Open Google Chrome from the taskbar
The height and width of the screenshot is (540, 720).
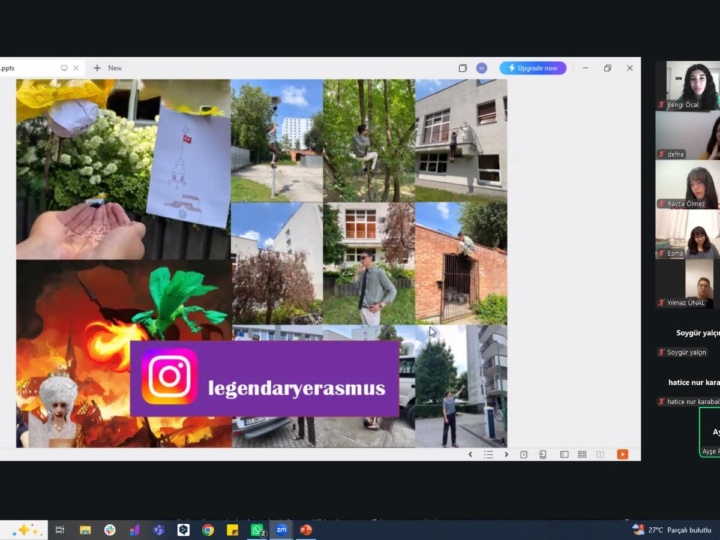[208, 530]
